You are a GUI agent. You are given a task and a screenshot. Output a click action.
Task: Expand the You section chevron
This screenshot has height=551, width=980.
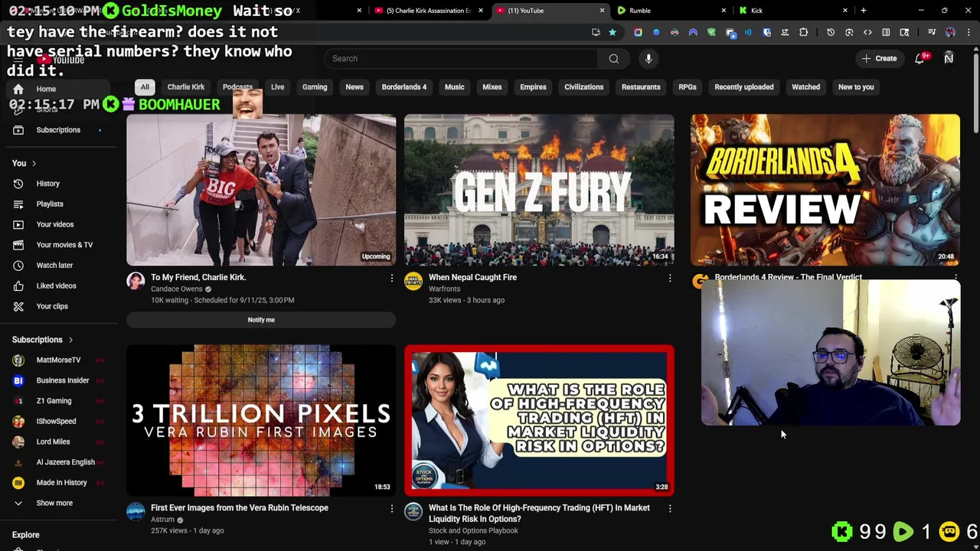(34, 164)
